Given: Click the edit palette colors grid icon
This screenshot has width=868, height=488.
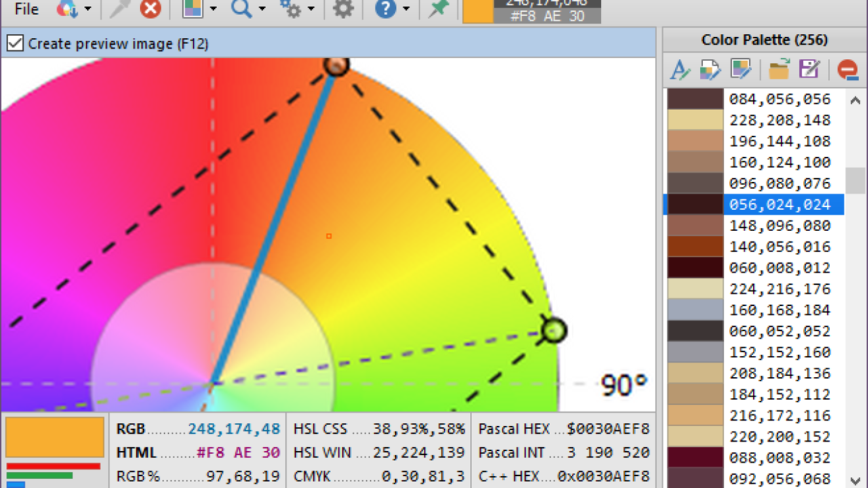Looking at the screenshot, I should [x=741, y=69].
